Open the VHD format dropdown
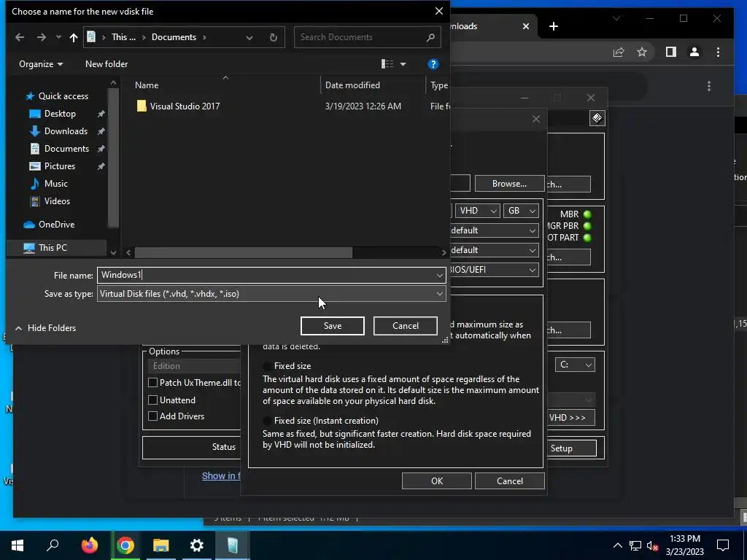Viewport: 747px width, 560px height. click(477, 211)
